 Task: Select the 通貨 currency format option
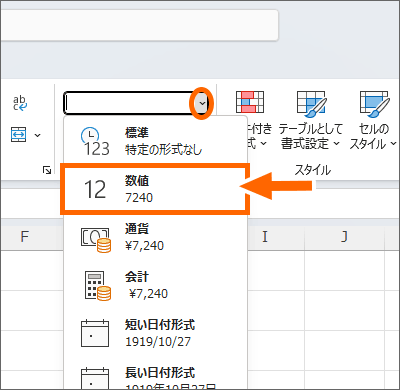click(x=155, y=237)
